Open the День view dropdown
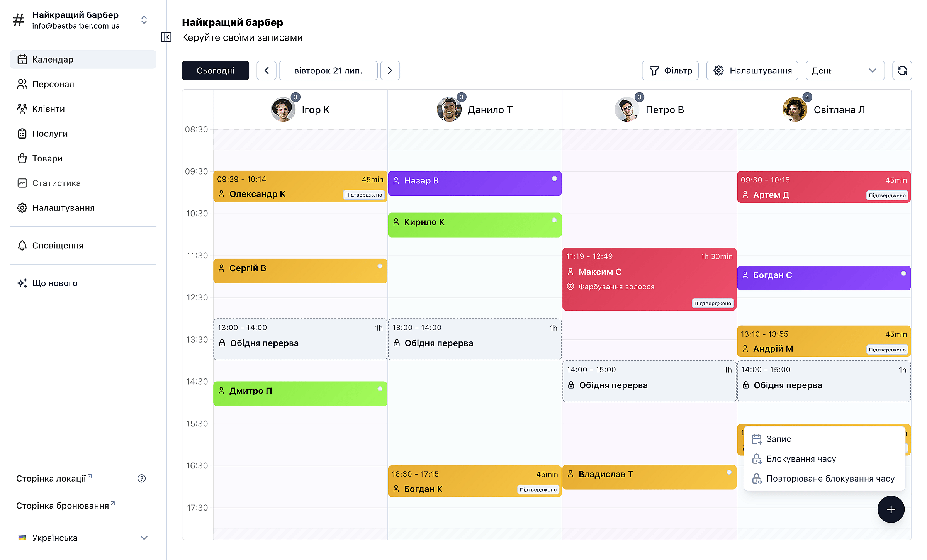 point(845,71)
